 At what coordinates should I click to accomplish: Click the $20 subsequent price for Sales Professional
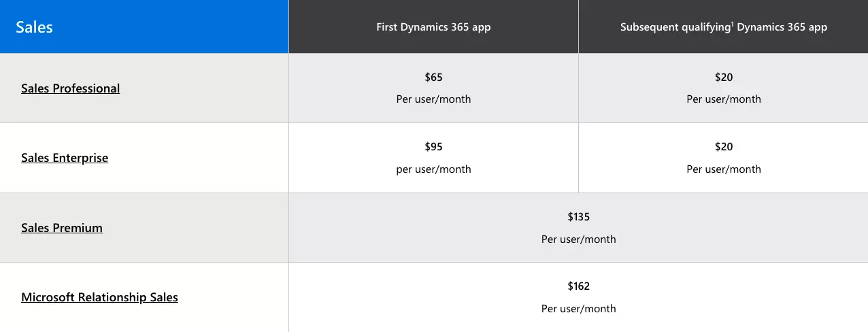coord(724,78)
